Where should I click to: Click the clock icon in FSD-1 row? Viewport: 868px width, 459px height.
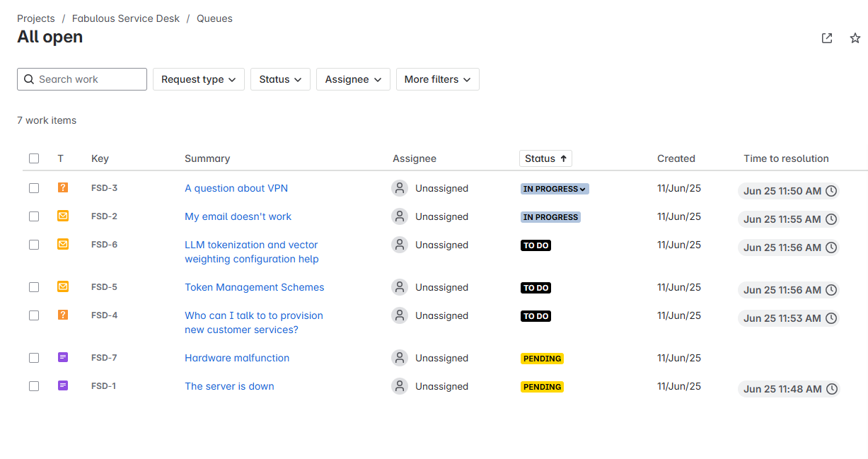(832, 389)
